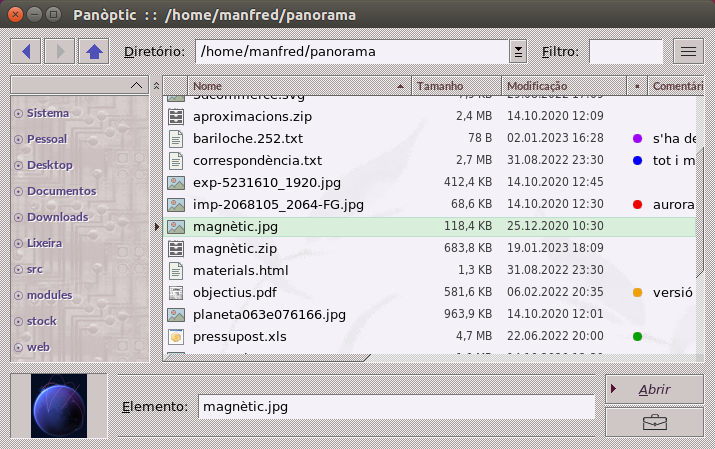Click the 02.01.2023 16:28 date cell
Screen dimensions: 715x449
(555, 139)
